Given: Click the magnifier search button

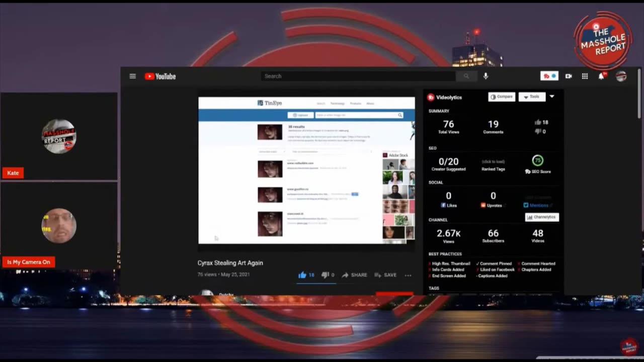Looking at the screenshot, I should pyautogui.click(x=466, y=76).
